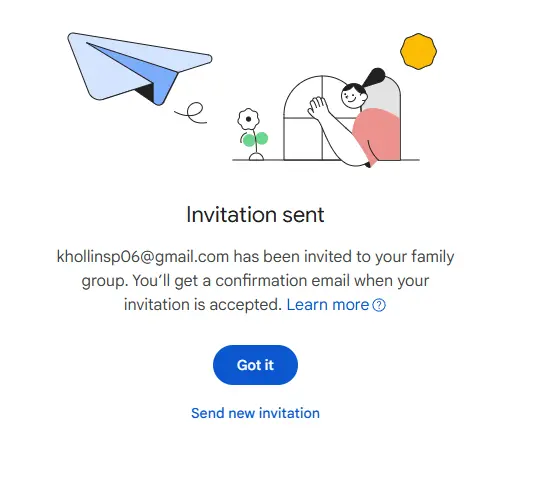The image size is (556, 503).
Task: Click the swirl trail behind the airplane
Action: click(191, 113)
